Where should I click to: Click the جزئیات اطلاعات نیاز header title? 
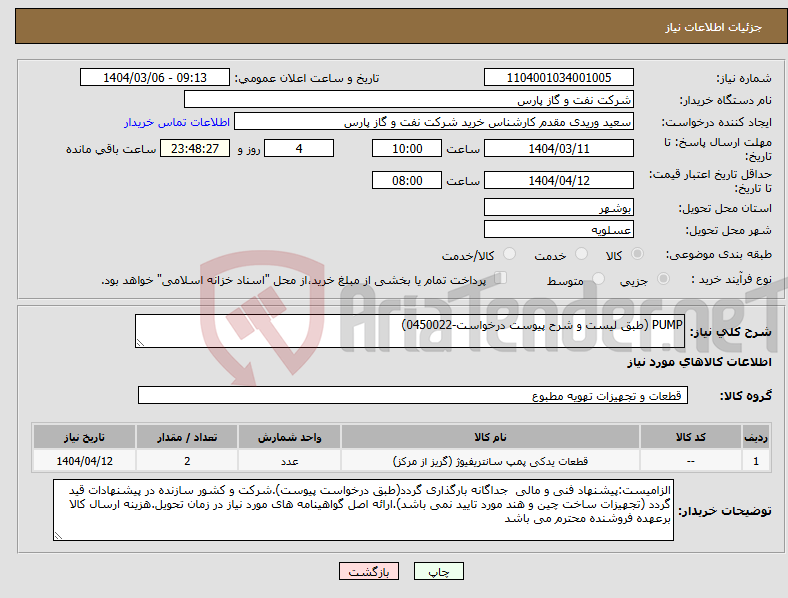click(x=714, y=27)
